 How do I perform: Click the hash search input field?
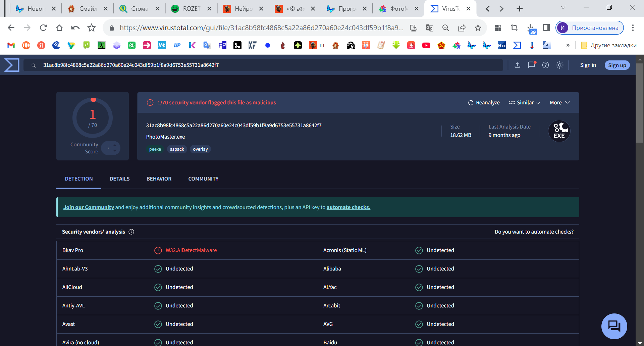[263, 65]
